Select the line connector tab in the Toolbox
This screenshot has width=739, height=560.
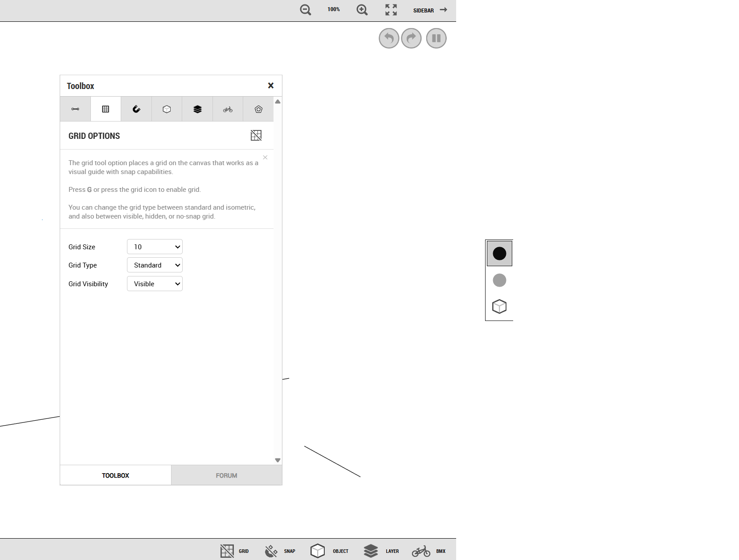click(75, 109)
